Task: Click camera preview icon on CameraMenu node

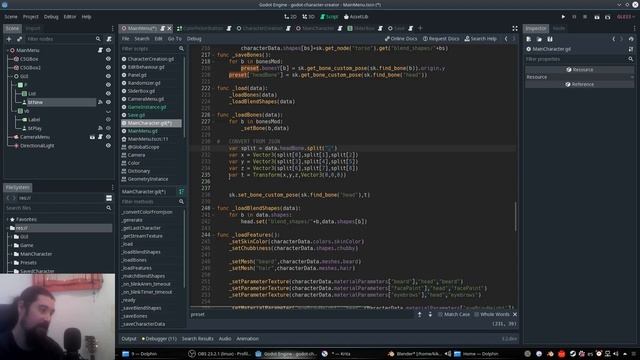Action: (x=92, y=137)
